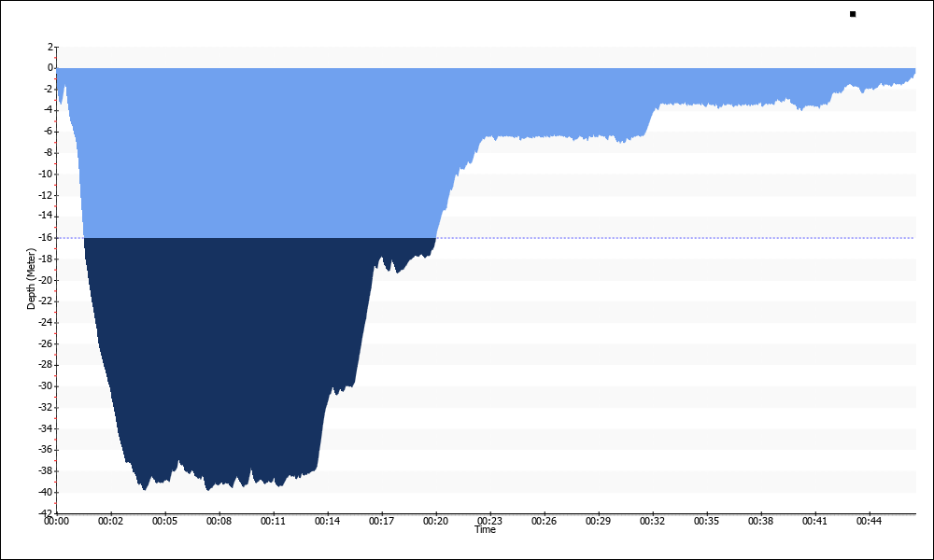Image resolution: width=934 pixels, height=560 pixels.
Task: Click the "00:38" time axis label
Action: tap(760, 521)
